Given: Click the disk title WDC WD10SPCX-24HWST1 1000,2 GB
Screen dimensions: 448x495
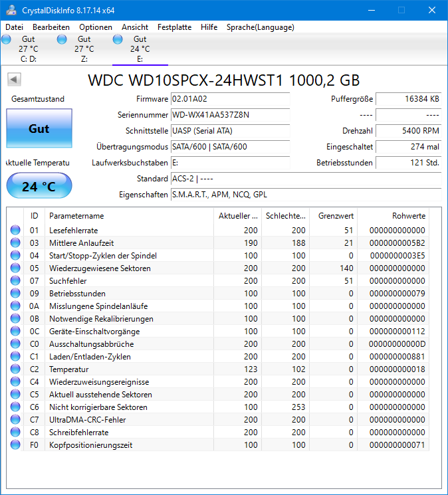Looking at the screenshot, I should pyautogui.click(x=224, y=80).
